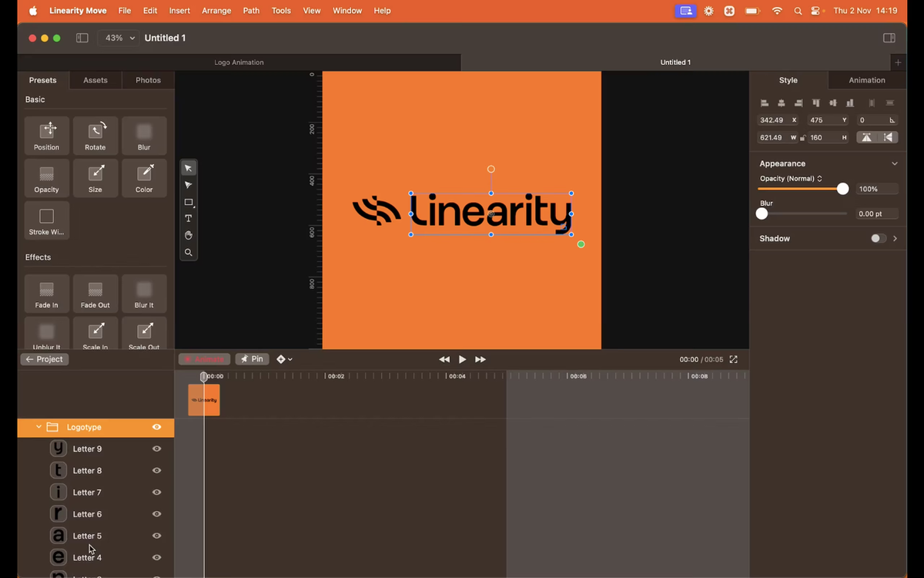Add a new document tab

pos(898,62)
